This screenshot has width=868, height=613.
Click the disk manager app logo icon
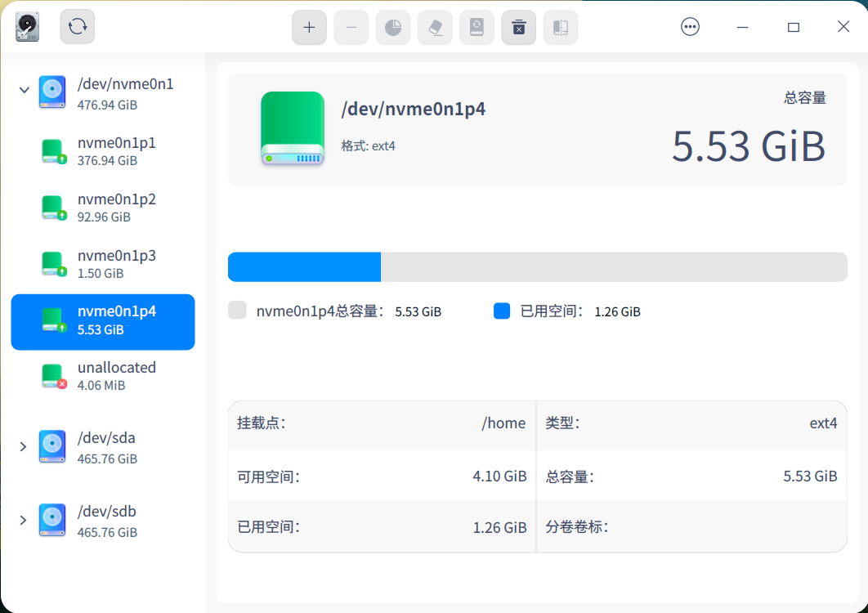(27, 25)
